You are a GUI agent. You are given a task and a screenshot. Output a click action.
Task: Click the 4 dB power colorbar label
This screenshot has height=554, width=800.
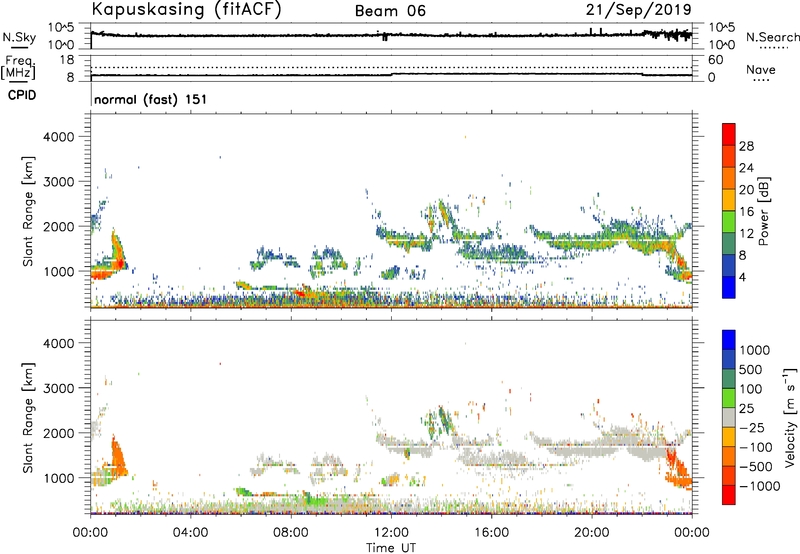(x=742, y=277)
